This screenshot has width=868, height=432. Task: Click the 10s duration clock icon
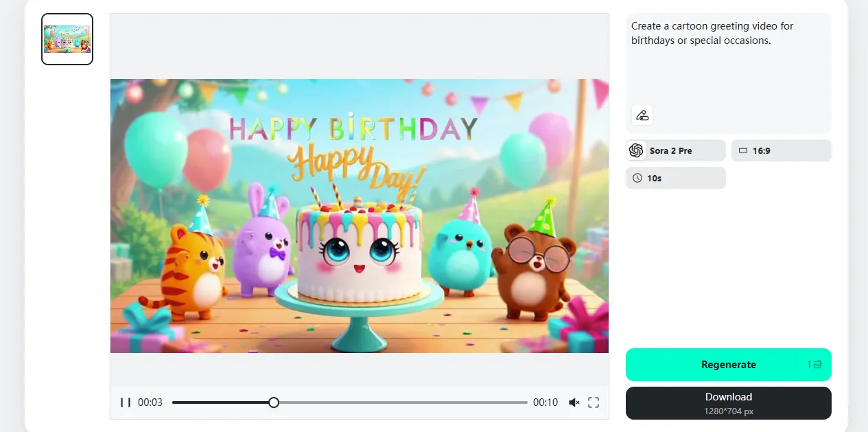click(636, 177)
